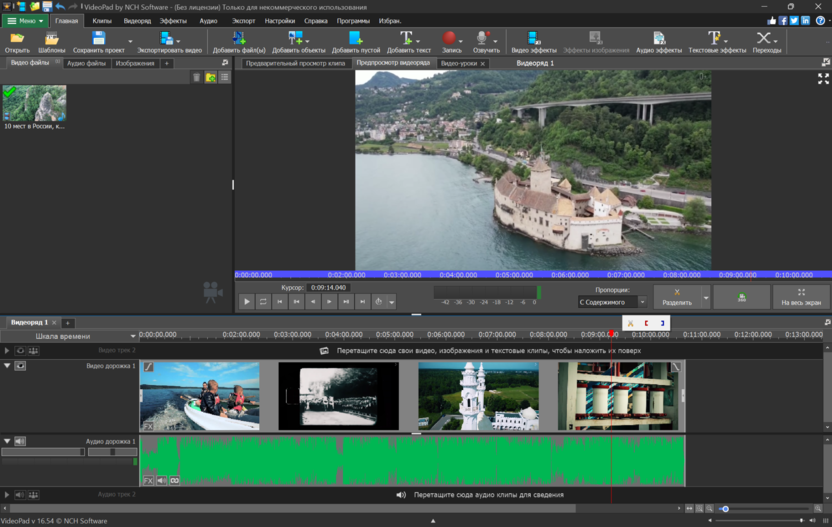
Task: Open Видео эффекты (Video effects) tool
Action: (532, 39)
